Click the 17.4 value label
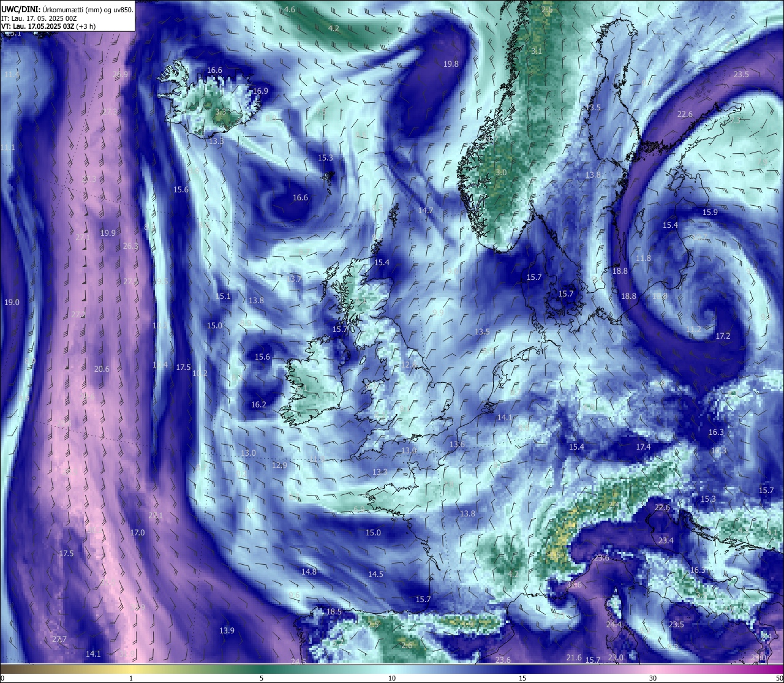The height and width of the screenshot is (683, 784). point(643,447)
